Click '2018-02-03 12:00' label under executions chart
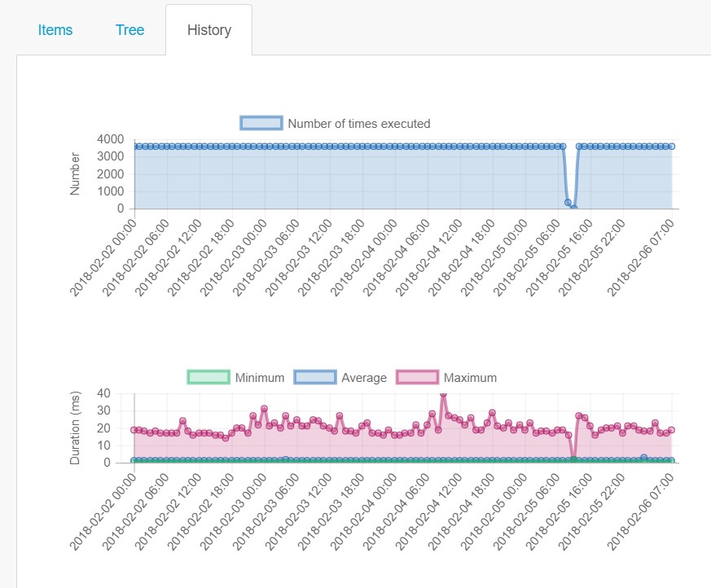Screen dimensions: 711x588 tap(298, 258)
